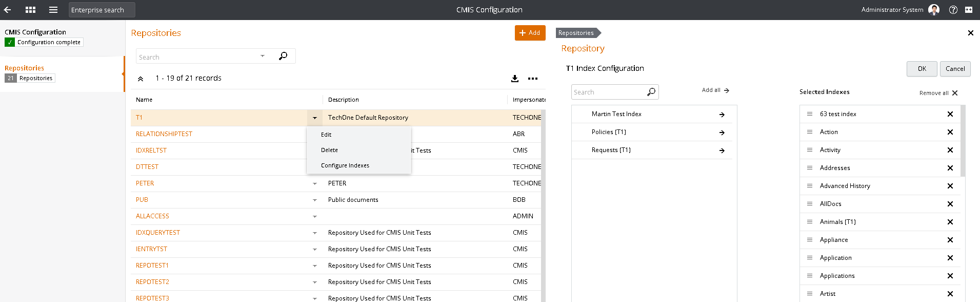Remove Applications from selected indexes
Image resolution: width=980 pixels, height=302 pixels.
point(950,276)
